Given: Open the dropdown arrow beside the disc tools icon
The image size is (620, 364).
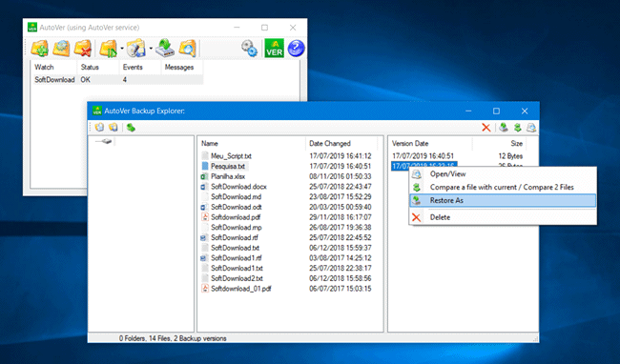Looking at the screenshot, I should (x=151, y=49).
